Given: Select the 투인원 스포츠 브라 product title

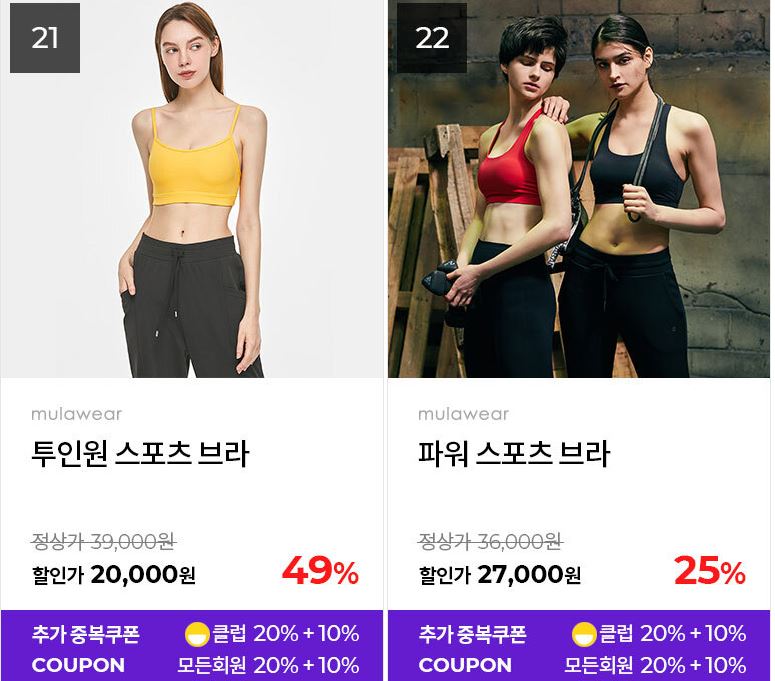Looking at the screenshot, I should [x=140, y=454].
